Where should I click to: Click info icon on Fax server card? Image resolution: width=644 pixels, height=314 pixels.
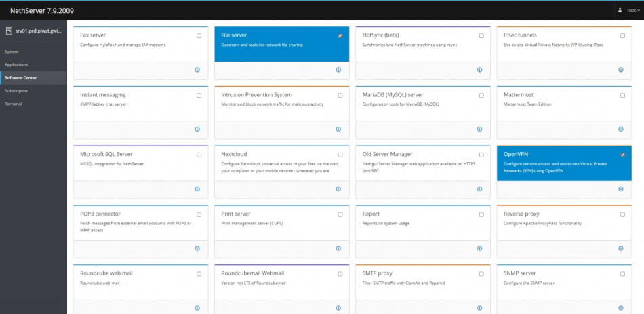(x=197, y=70)
